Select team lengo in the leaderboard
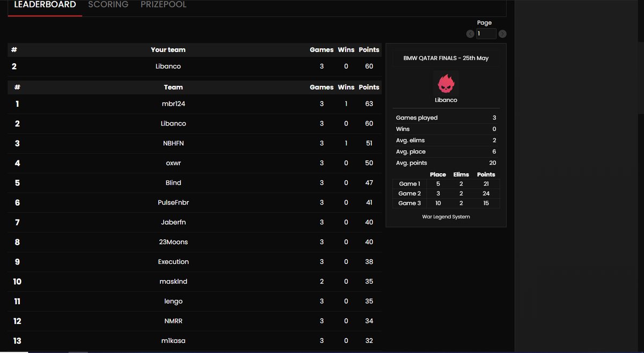 (x=195, y=301)
